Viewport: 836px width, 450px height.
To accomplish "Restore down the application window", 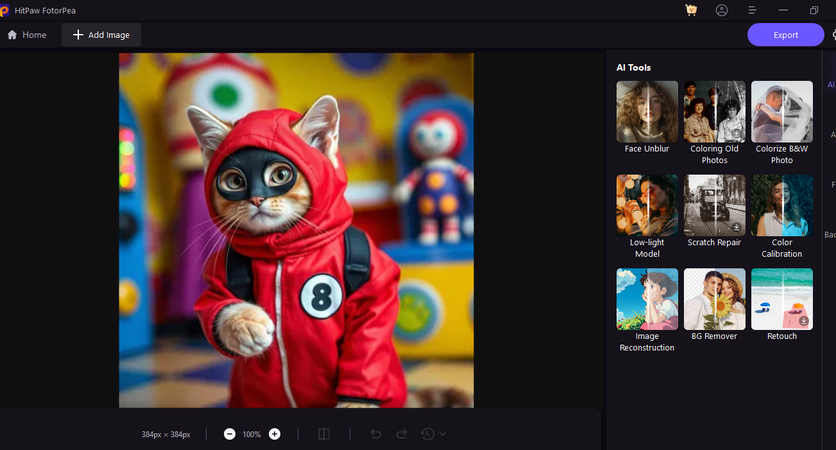I will pyautogui.click(x=814, y=10).
